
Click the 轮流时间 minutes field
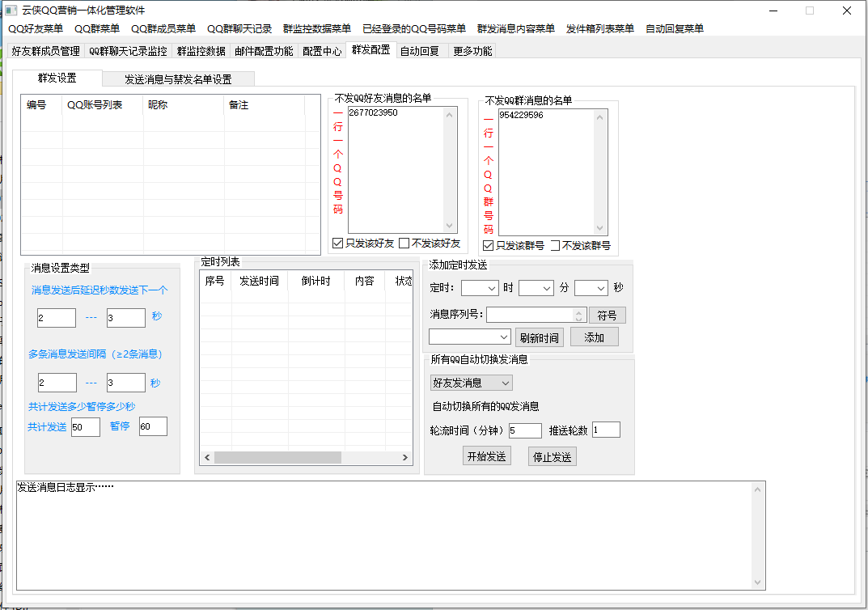525,430
